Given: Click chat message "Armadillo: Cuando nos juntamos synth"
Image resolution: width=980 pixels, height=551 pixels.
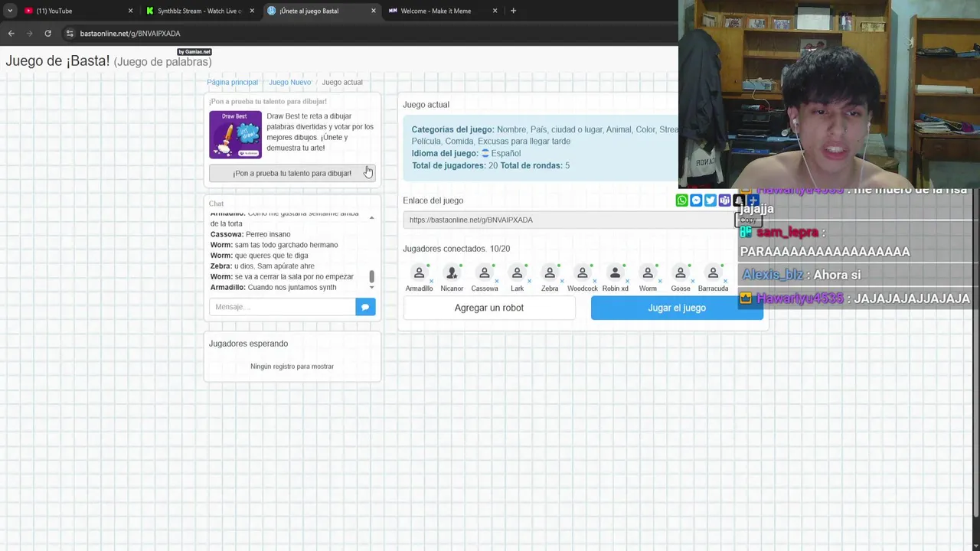Looking at the screenshot, I should [273, 287].
